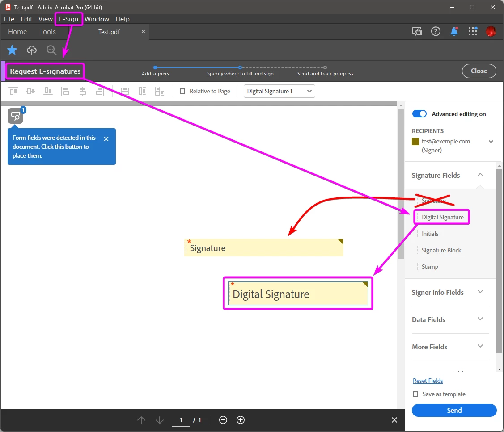Open the Window menu
504x432 pixels.
click(97, 19)
